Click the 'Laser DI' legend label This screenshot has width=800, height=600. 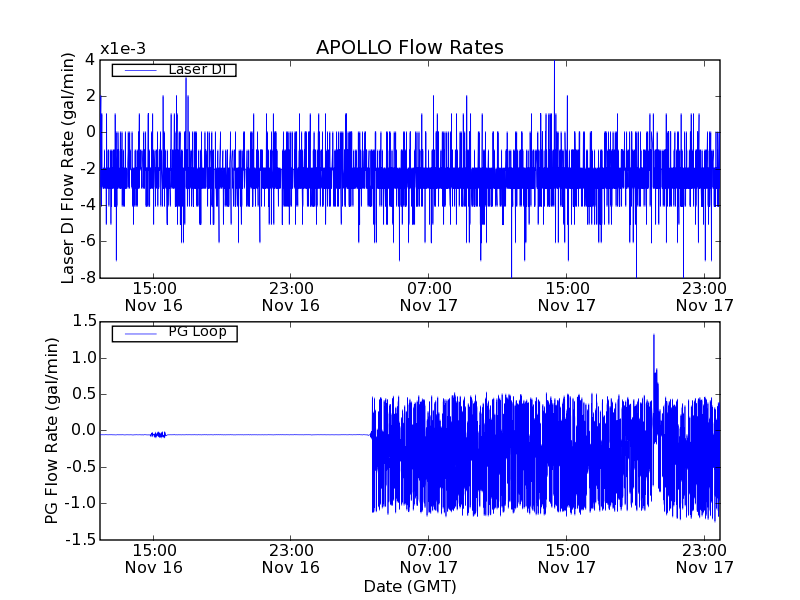coord(197,69)
